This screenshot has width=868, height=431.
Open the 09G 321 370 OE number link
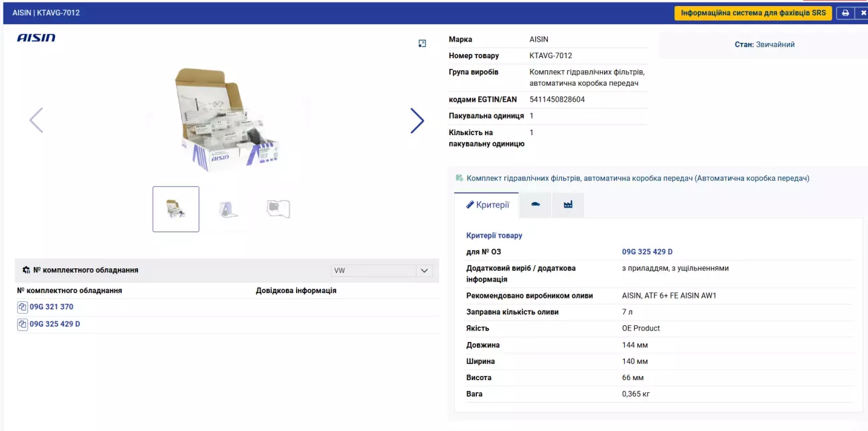coord(52,307)
